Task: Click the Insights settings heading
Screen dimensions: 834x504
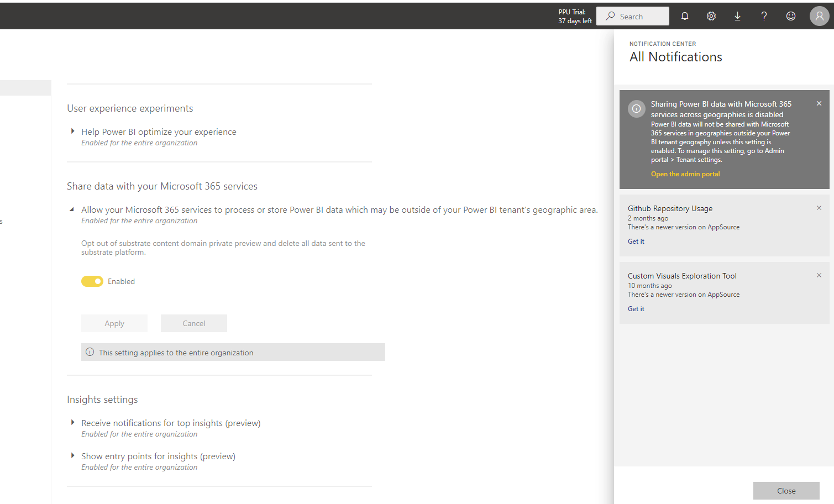Action: pyautogui.click(x=102, y=400)
